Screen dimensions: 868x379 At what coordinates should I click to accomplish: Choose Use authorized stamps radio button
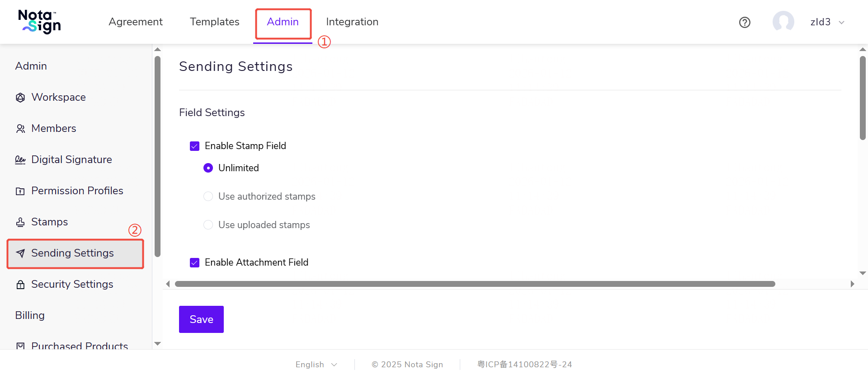click(x=208, y=197)
